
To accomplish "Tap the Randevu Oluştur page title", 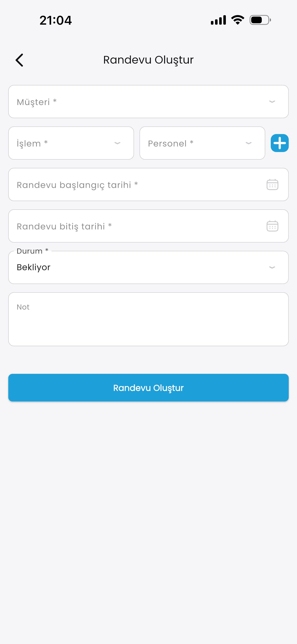I will coord(148,60).
